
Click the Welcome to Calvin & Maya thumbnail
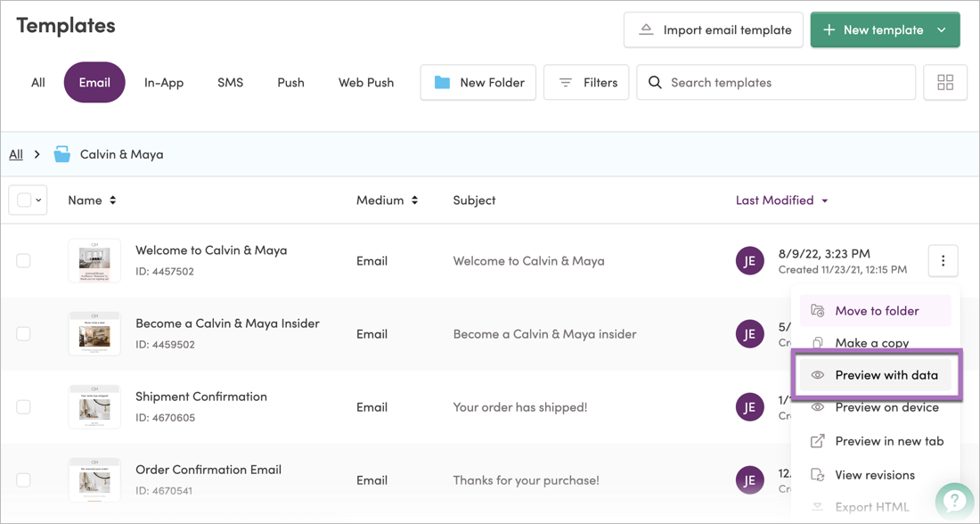94,261
